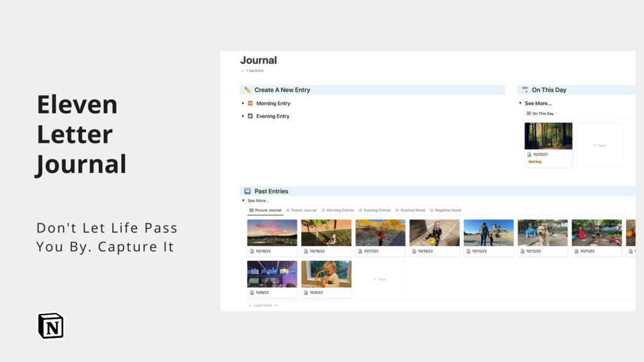Screen dimensions: 644x362
Task: Open the 10/4/22 entry thumbnail
Action: pyautogui.click(x=326, y=274)
